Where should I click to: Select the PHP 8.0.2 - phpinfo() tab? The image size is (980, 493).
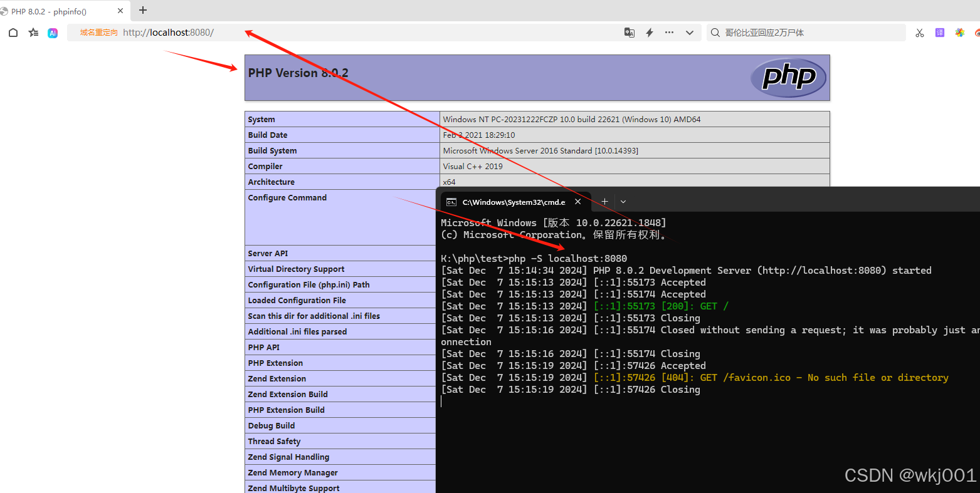pyautogui.click(x=65, y=11)
